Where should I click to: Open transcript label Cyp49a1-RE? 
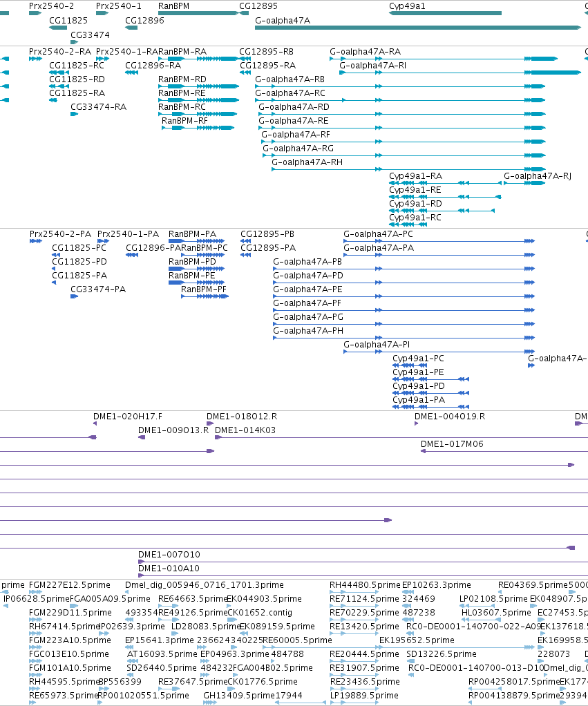[x=415, y=190]
